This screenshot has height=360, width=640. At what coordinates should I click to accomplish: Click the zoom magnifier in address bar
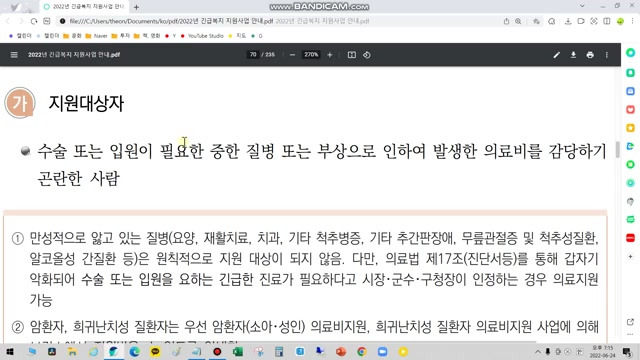click(518, 21)
